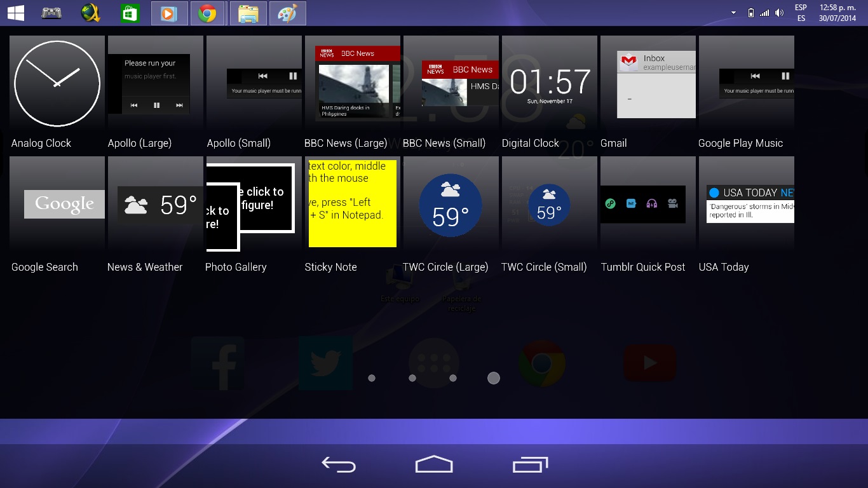Show hidden tray icons arrow
Screen dimensions: 868x488
click(x=733, y=13)
